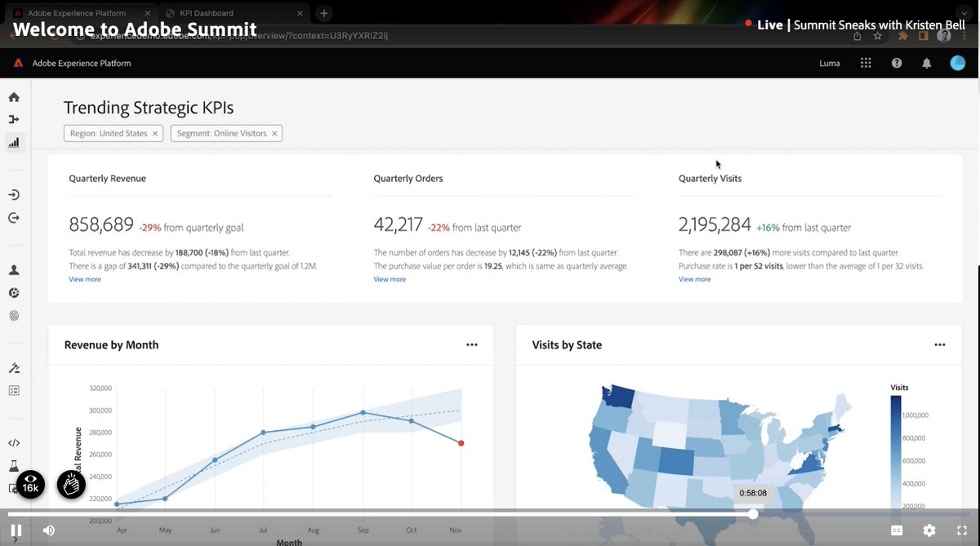Bookmark page with the star icon
Viewport: 980px width, 546px height.
(878, 36)
